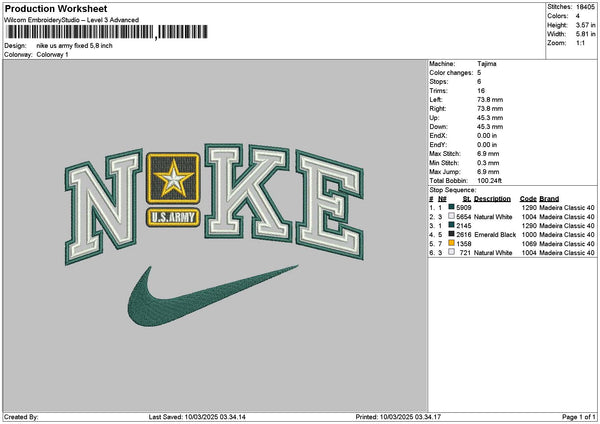Click code '1000' in the Emerald Black row

click(x=529, y=235)
